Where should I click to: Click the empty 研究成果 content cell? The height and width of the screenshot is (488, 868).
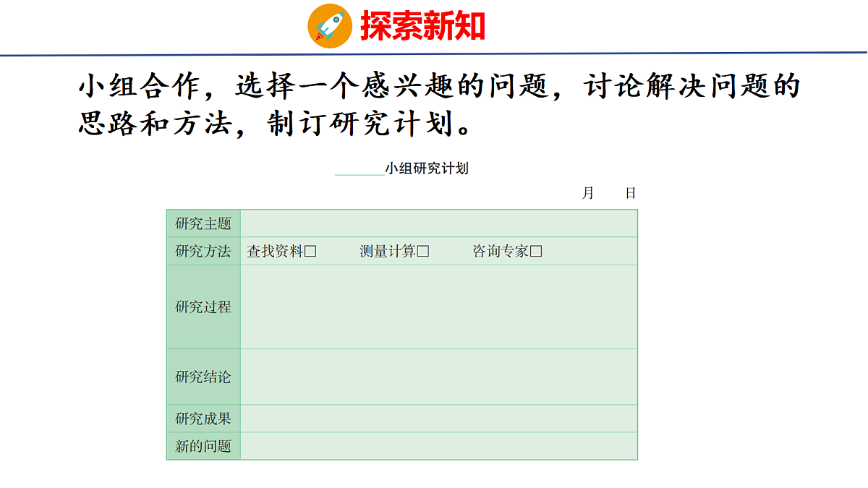tap(439, 419)
